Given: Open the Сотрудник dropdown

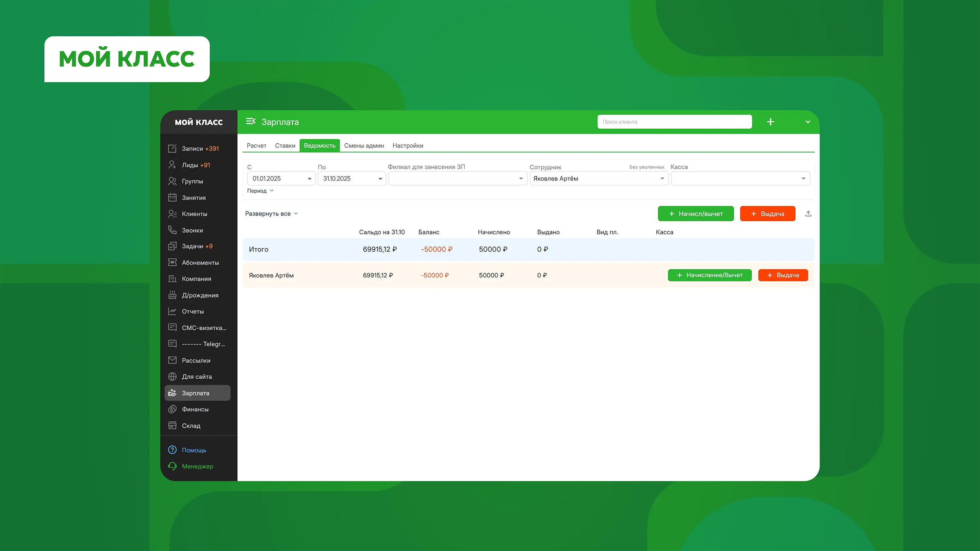Looking at the screenshot, I should (x=598, y=179).
